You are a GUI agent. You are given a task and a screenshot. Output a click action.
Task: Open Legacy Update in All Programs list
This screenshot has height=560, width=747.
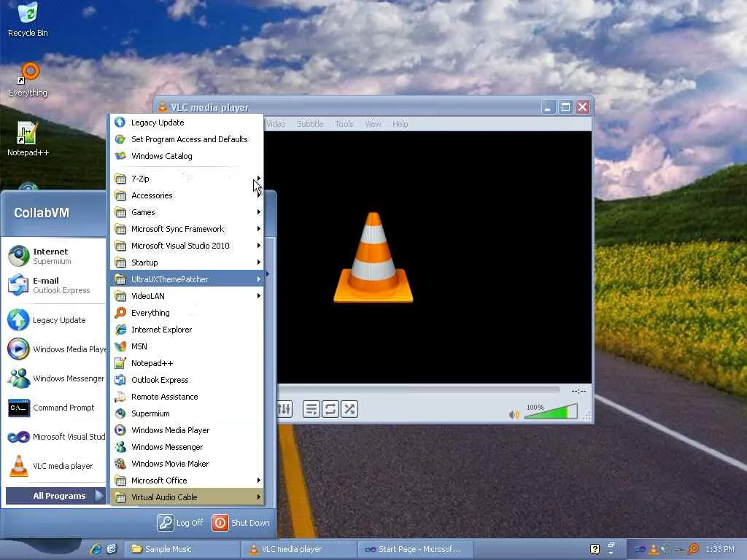(x=187, y=122)
